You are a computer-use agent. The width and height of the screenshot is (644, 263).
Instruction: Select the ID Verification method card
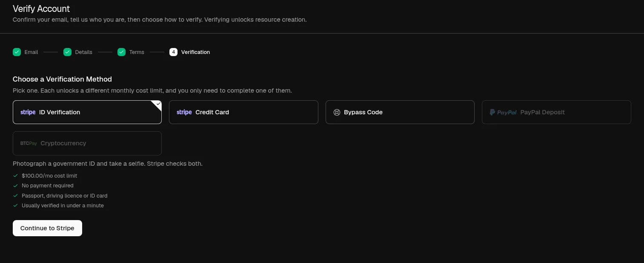(x=87, y=112)
